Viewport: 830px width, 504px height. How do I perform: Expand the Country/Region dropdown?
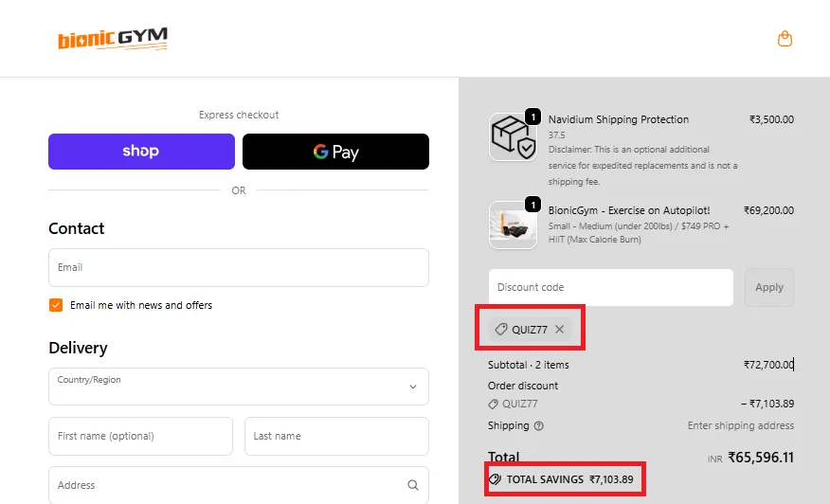coord(412,387)
